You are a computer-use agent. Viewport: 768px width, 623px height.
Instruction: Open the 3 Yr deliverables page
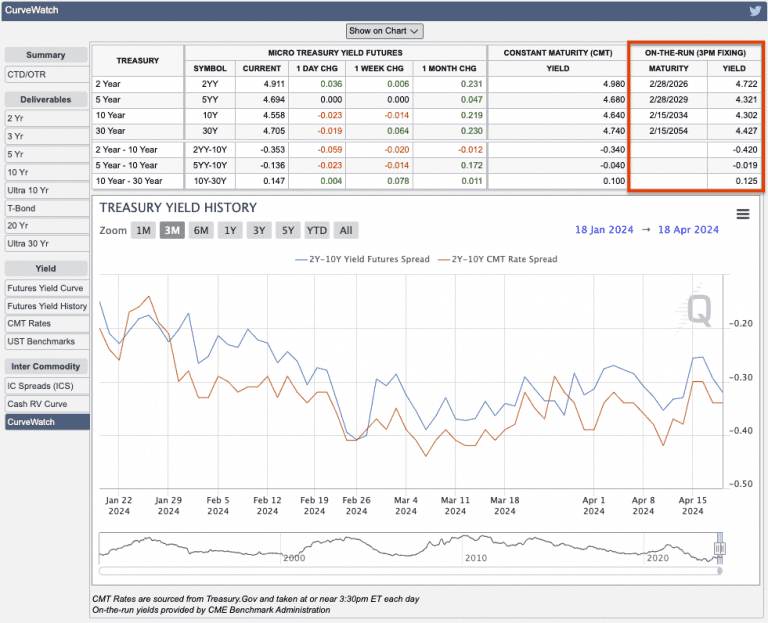point(47,136)
